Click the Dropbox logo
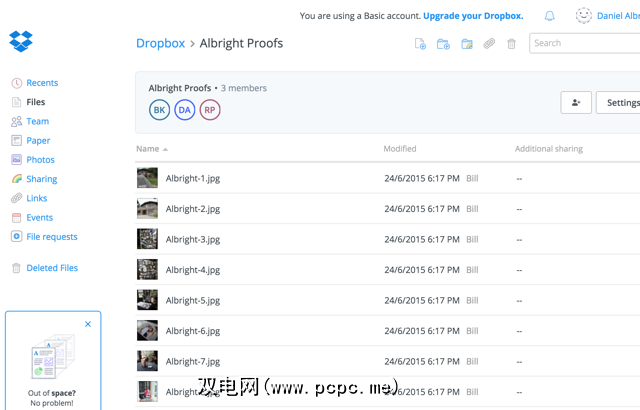This screenshot has width=640, height=410. 21,41
